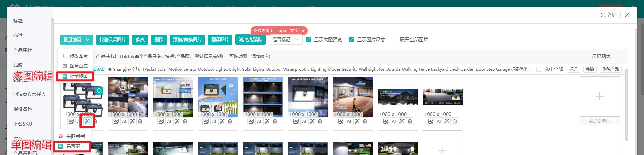The image size is (644, 155).
Task: Click AI icon under driveway light image
Action: (x=439, y=121)
